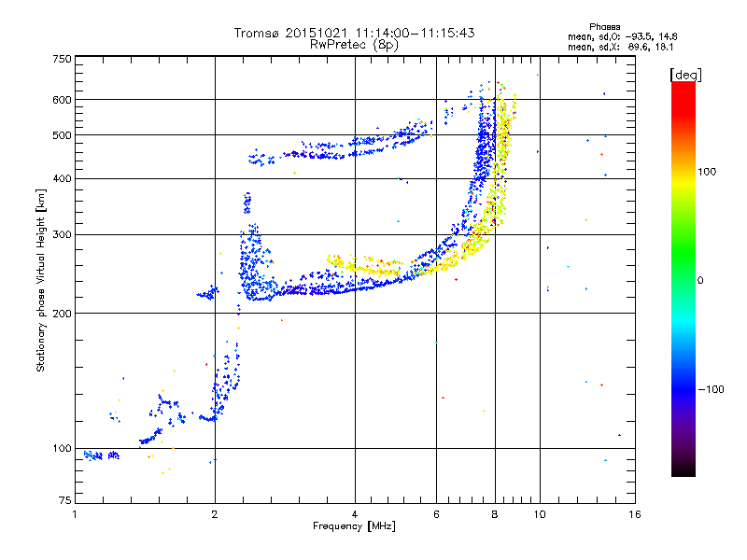Click y-axis tick label '200'

[62, 314]
